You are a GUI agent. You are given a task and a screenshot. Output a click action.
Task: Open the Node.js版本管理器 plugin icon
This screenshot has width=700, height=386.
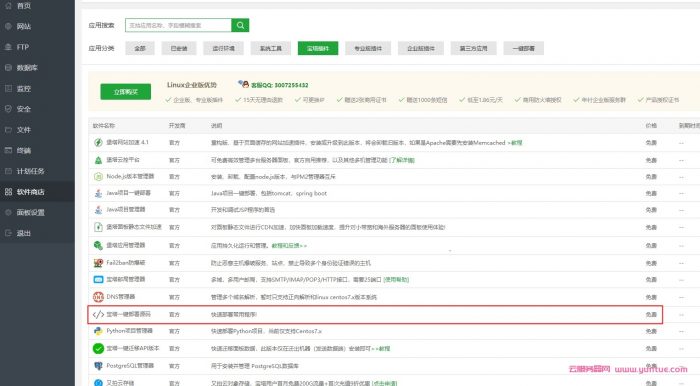coord(98,177)
